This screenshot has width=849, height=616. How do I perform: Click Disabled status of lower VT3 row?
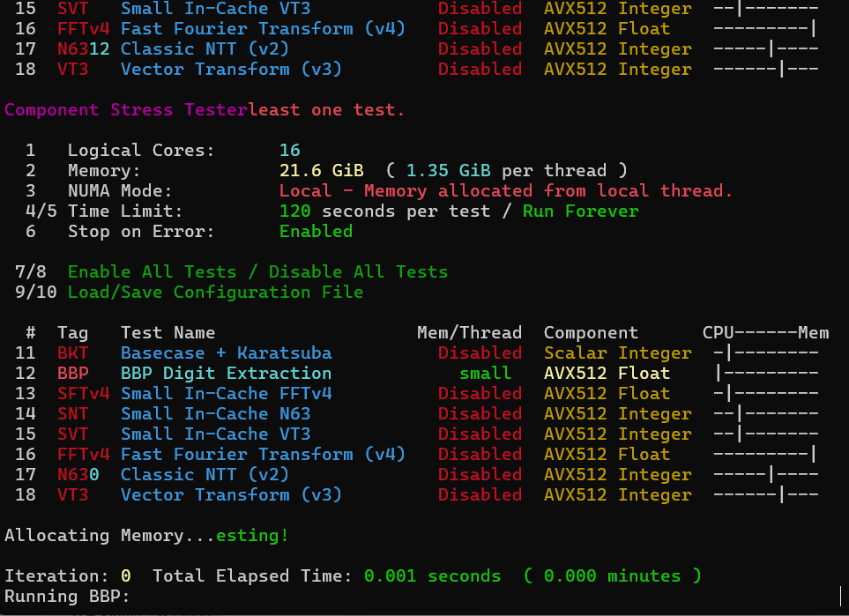click(480, 494)
